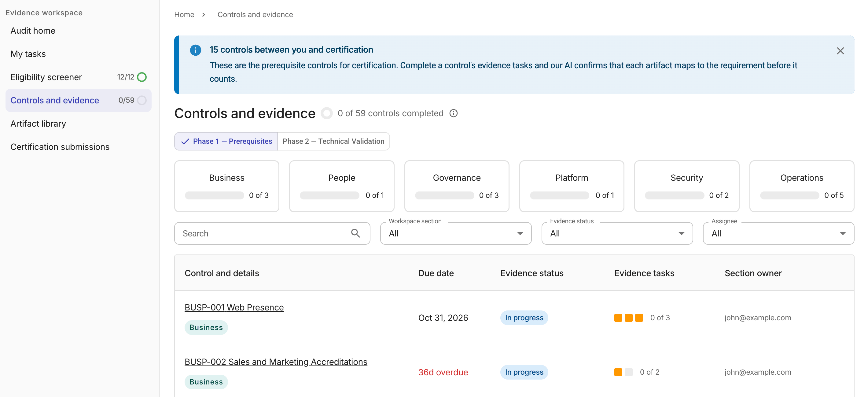
Task: Click the Controls and evidence breadcrumb text
Action: [255, 14]
